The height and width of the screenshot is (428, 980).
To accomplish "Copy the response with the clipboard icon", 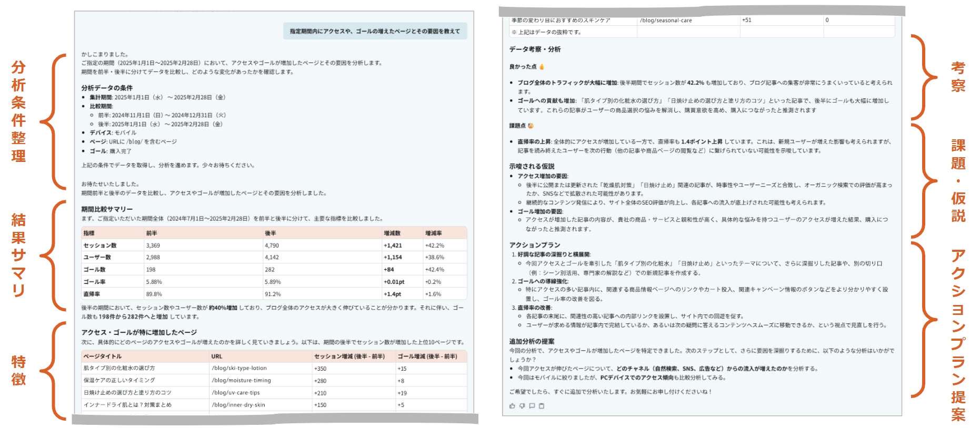I will (x=542, y=406).
